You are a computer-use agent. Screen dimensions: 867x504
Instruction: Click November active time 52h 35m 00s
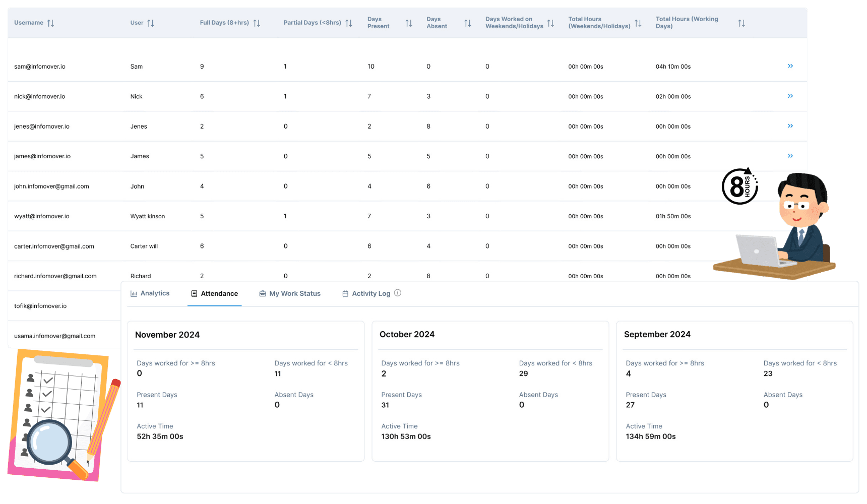point(160,436)
